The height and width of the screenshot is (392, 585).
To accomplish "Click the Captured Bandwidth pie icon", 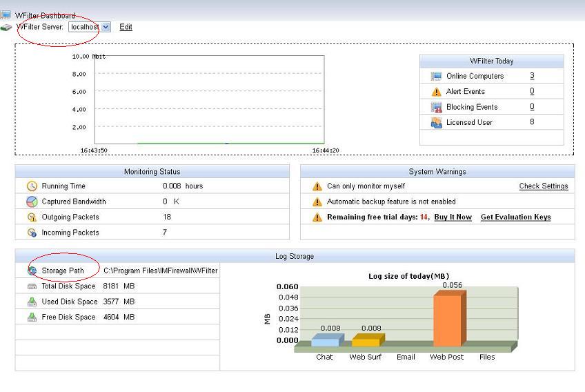I will coord(32,202).
